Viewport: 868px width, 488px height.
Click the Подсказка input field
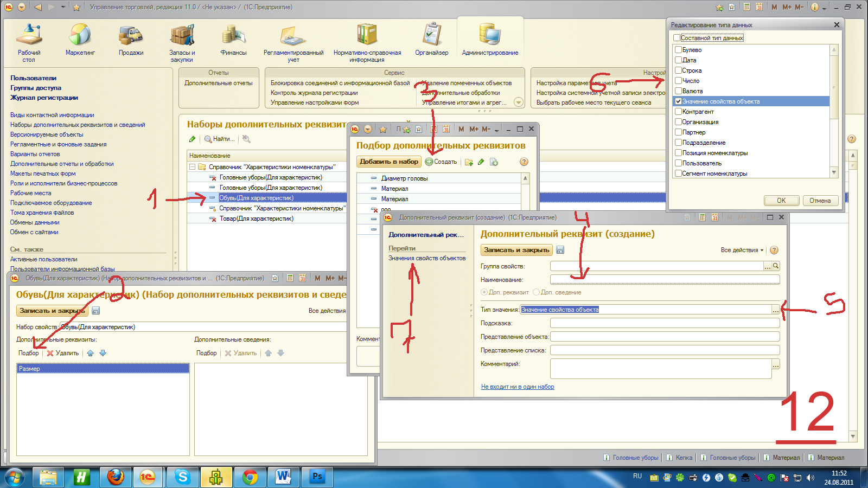point(665,323)
